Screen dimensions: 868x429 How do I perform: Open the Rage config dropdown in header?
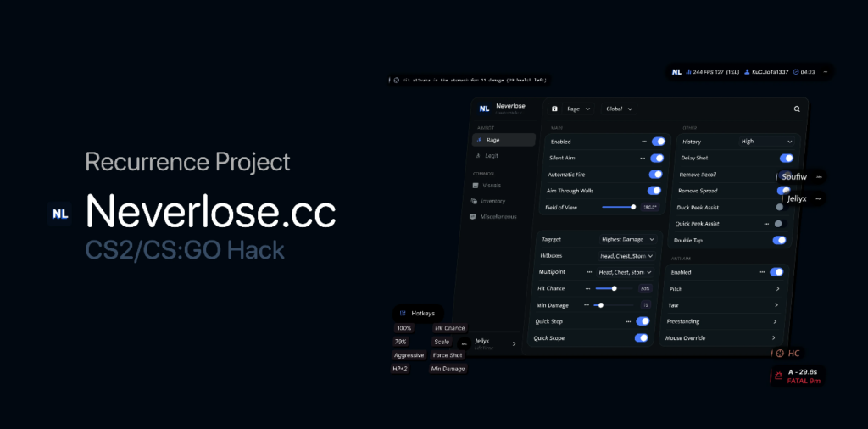tap(579, 109)
